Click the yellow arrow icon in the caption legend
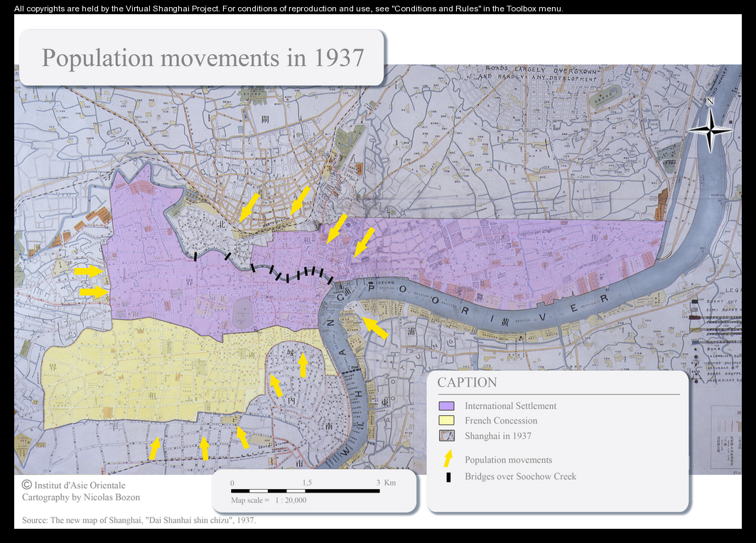The height and width of the screenshot is (543, 756). click(448, 459)
